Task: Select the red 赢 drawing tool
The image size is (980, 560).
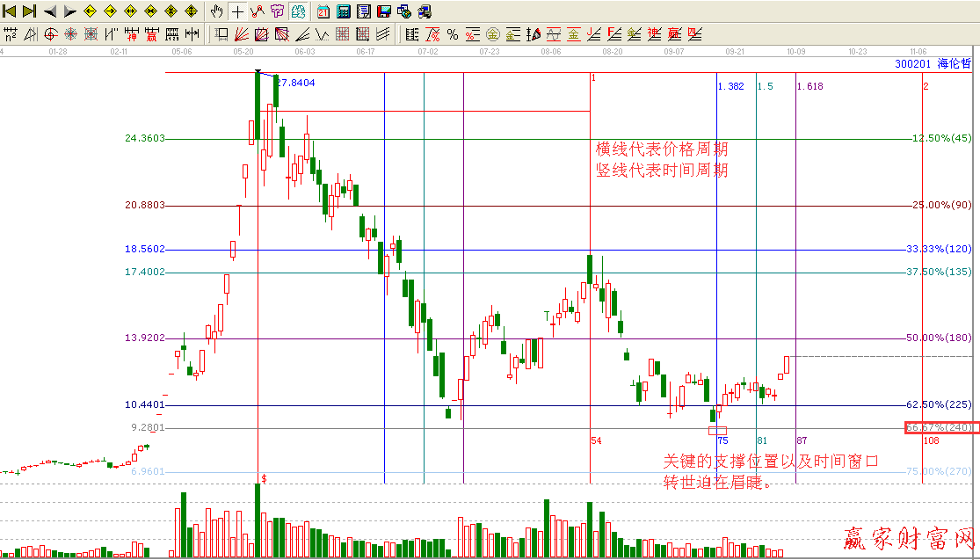Action: click(152, 35)
